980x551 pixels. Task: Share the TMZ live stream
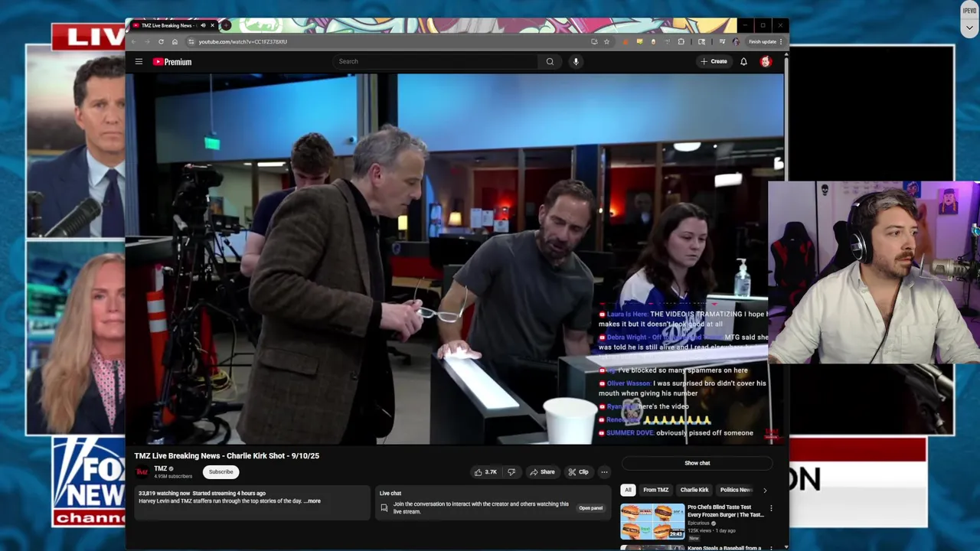pyautogui.click(x=542, y=472)
